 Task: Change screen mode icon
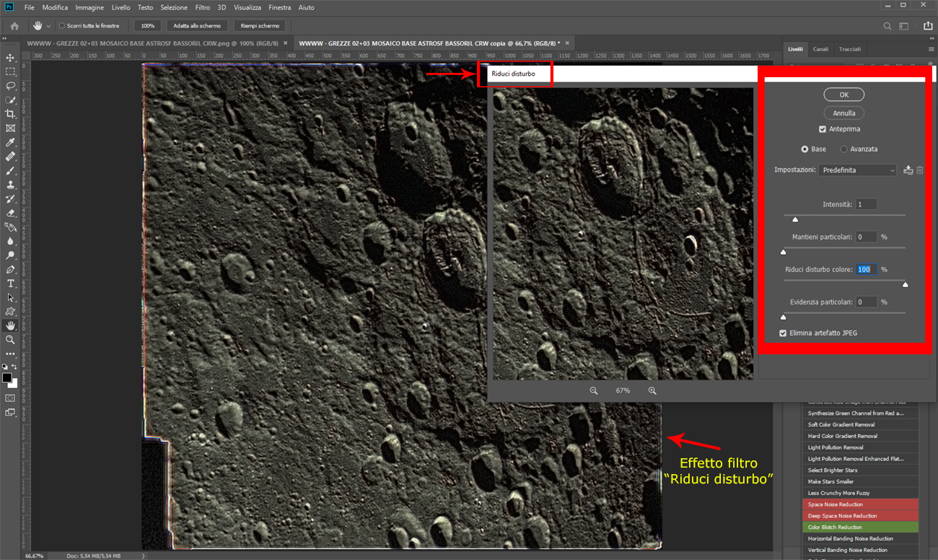(10, 412)
